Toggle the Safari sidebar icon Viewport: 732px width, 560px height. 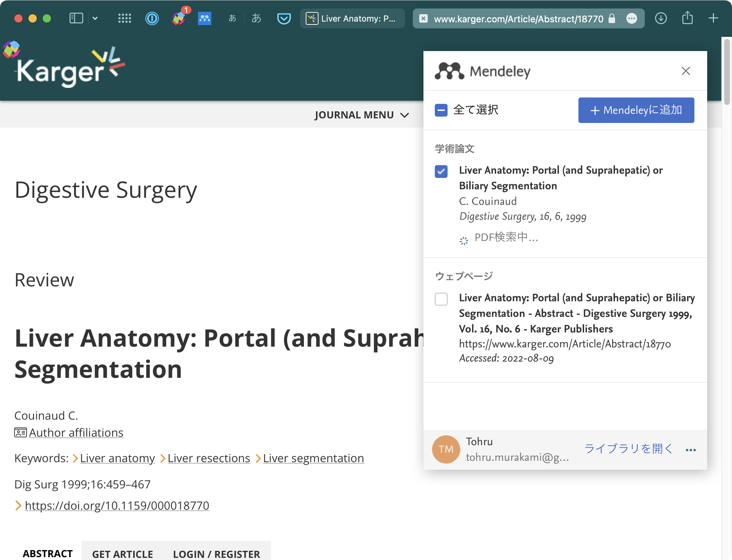point(76,18)
